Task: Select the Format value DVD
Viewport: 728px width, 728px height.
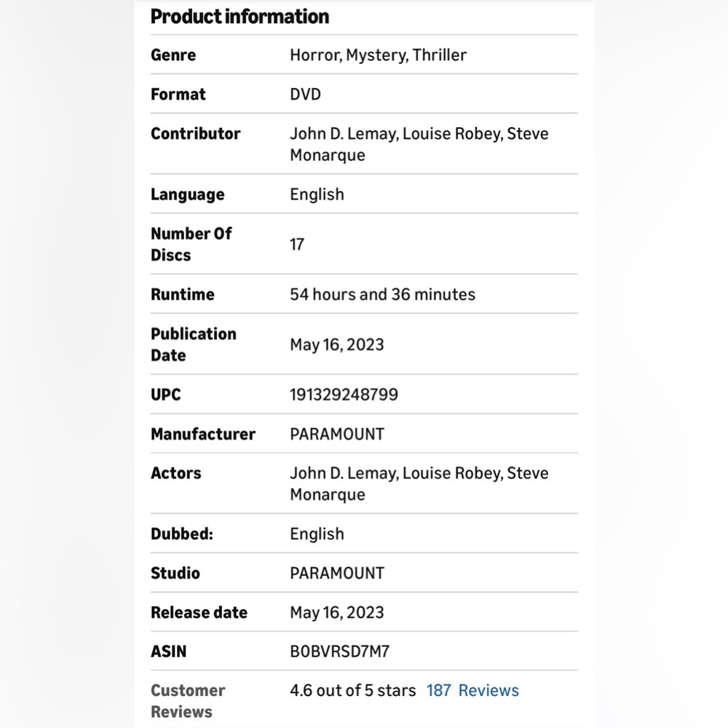Action: (305, 94)
